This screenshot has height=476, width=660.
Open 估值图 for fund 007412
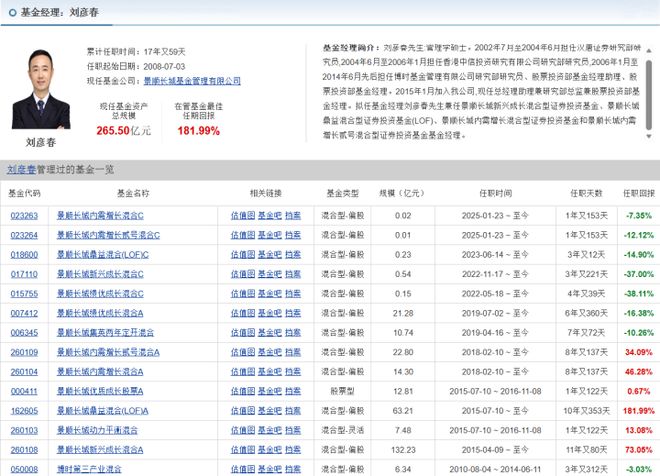point(243,314)
